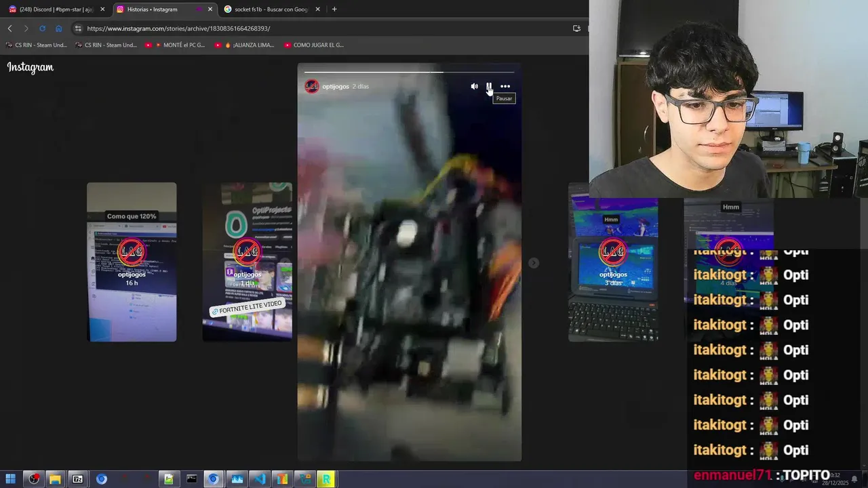868x488 pixels.
Task: Close the Historias Instagram tab
Action: pyautogui.click(x=210, y=9)
